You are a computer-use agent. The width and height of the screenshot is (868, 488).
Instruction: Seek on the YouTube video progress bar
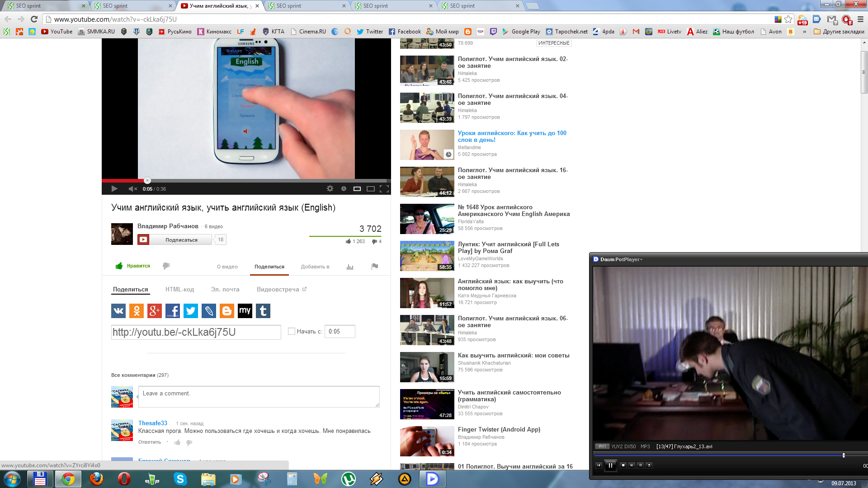coord(246,180)
